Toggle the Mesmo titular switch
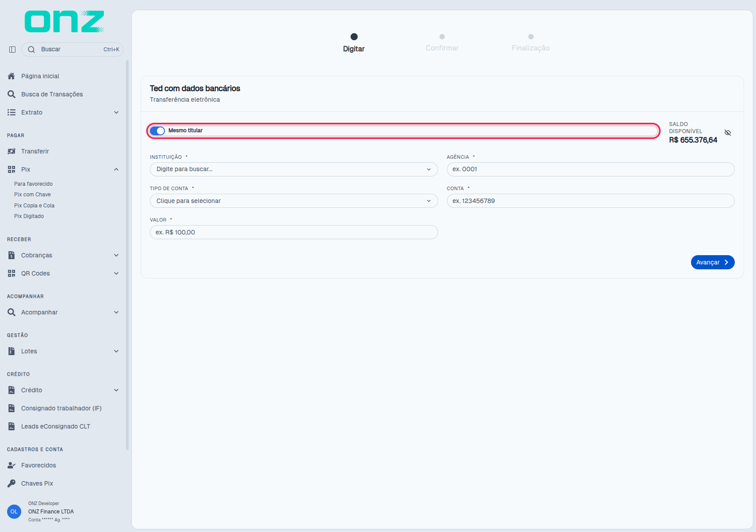 [x=157, y=131]
